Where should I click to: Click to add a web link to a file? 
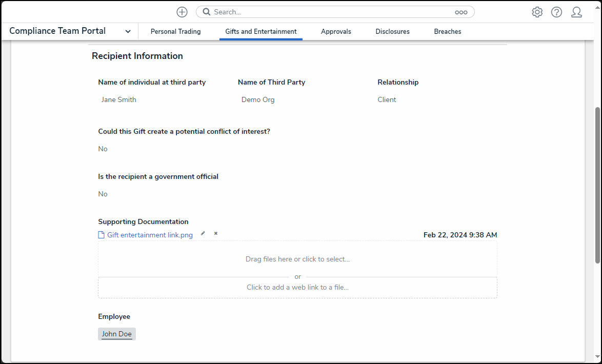click(297, 287)
